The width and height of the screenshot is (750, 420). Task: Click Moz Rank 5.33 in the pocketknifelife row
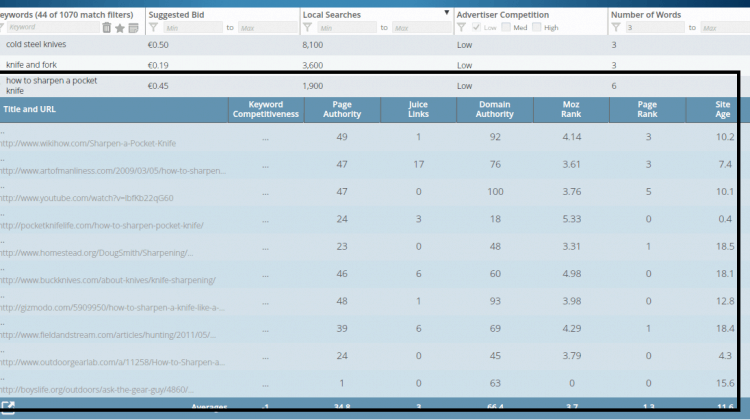[x=572, y=219]
